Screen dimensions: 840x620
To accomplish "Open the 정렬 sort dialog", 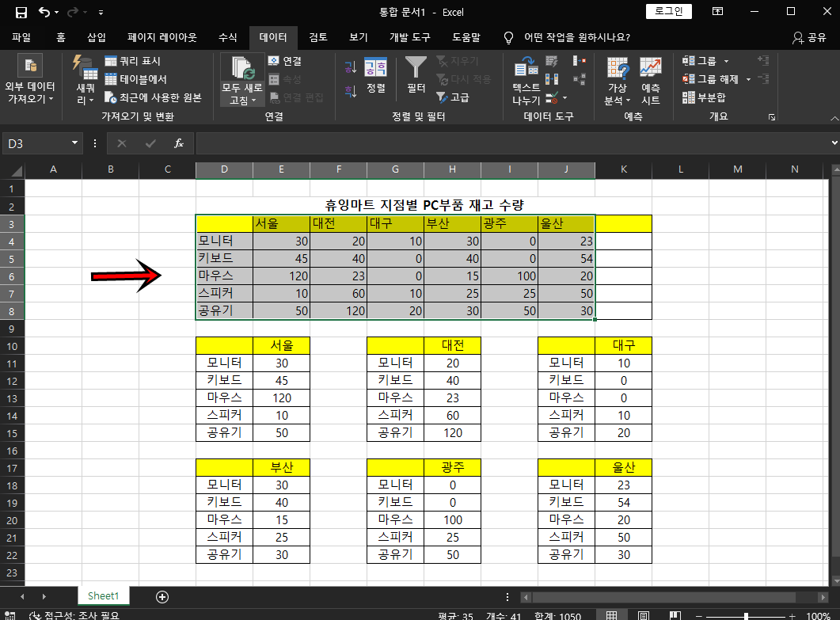I will pyautogui.click(x=375, y=75).
